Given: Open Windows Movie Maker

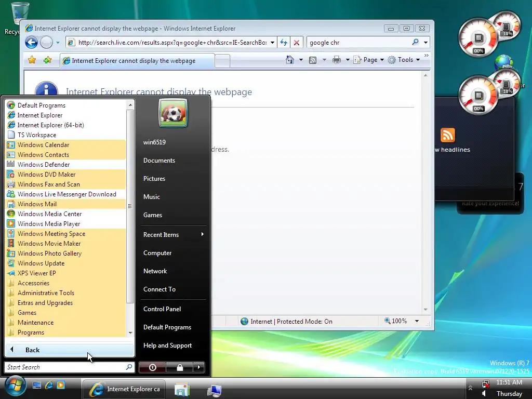Looking at the screenshot, I should point(65,243).
